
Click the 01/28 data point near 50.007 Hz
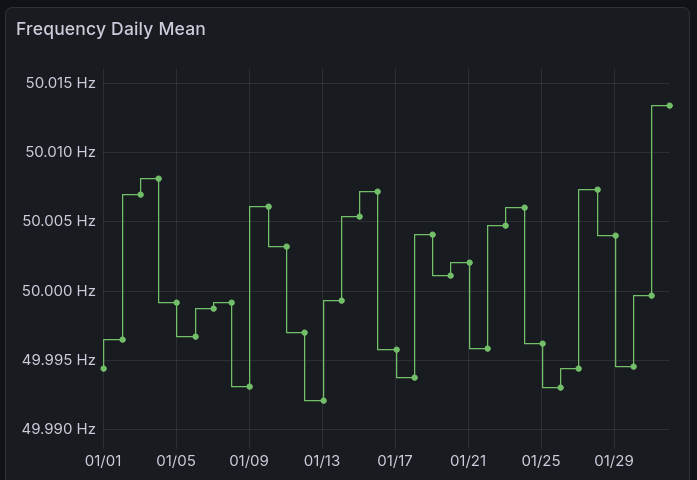597,190
